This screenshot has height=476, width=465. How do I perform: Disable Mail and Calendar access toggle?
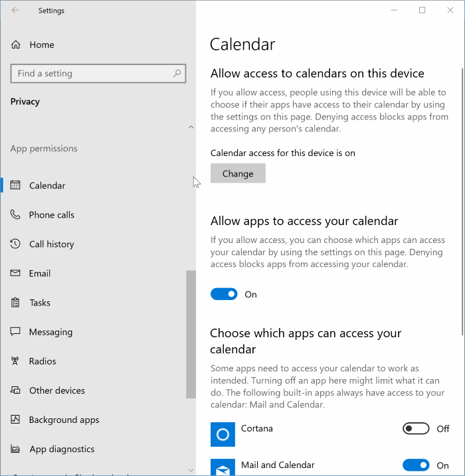(x=416, y=465)
